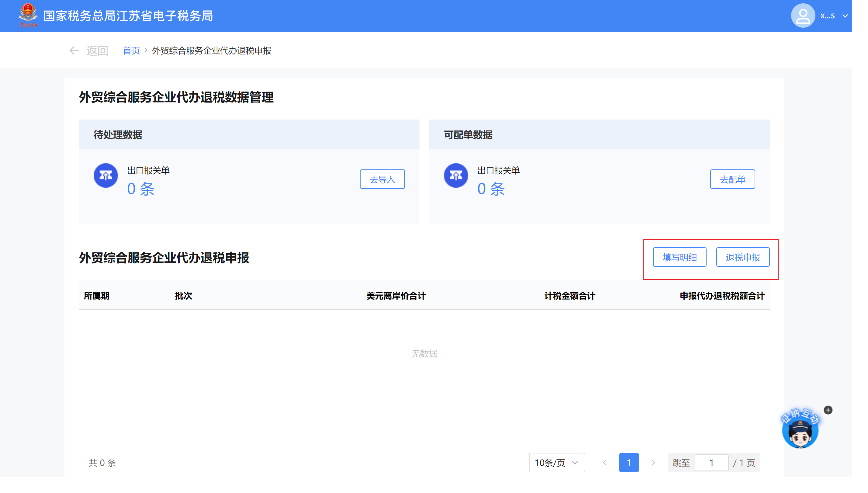Screen dimensions: 868x493
Task: Click the 首页 breadcrumb link
Action: coord(131,51)
